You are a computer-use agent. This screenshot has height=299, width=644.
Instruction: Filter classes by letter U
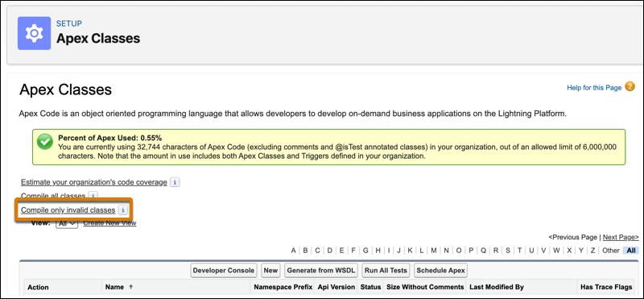(531, 251)
